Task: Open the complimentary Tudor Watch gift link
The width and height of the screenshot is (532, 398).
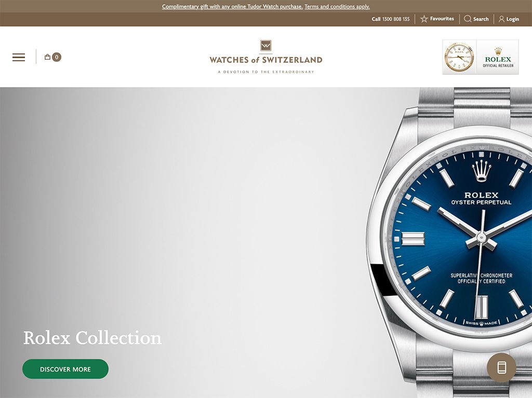Action: [x=232, y=6]
